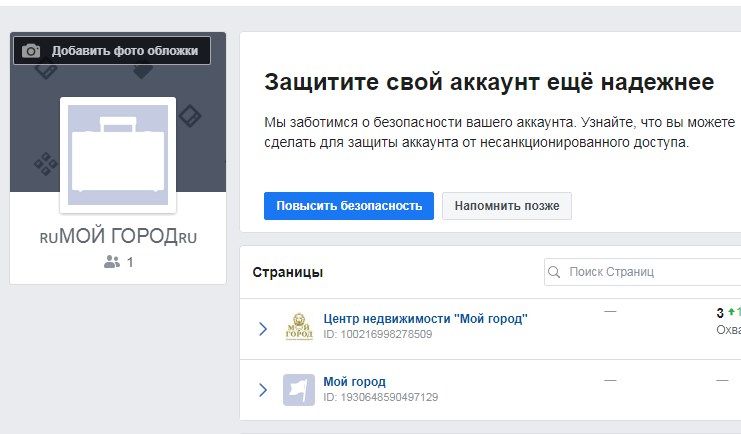Viewport: 741px width, 434px height.
Task: Click the flag placeholder icon of Мой город
Action: 299,390
